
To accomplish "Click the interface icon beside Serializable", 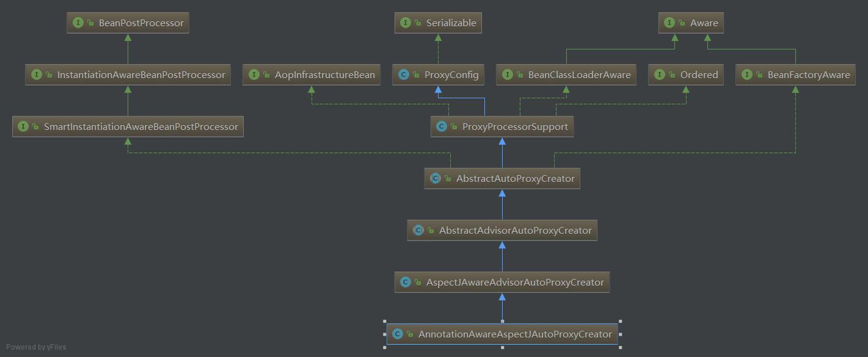I will click(405, 23).
